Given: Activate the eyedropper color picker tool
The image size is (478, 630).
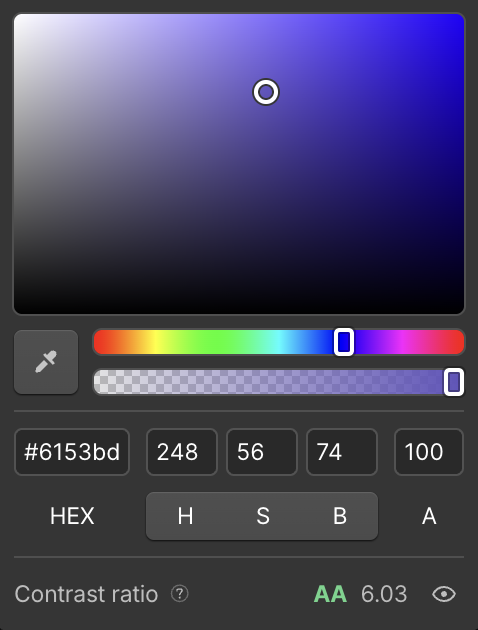Looking at the screenshot, I should click(46, 362).
